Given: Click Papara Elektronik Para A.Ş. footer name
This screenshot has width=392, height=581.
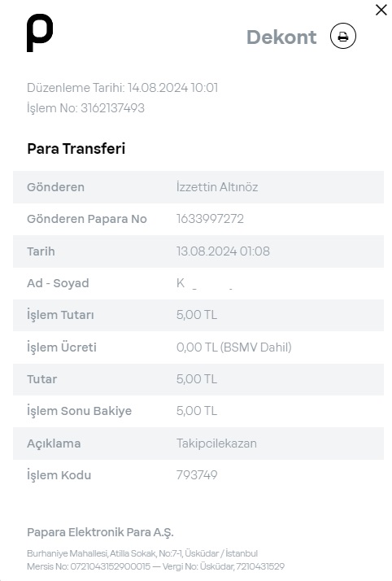Looking at the screenshot, I should 100,532.
